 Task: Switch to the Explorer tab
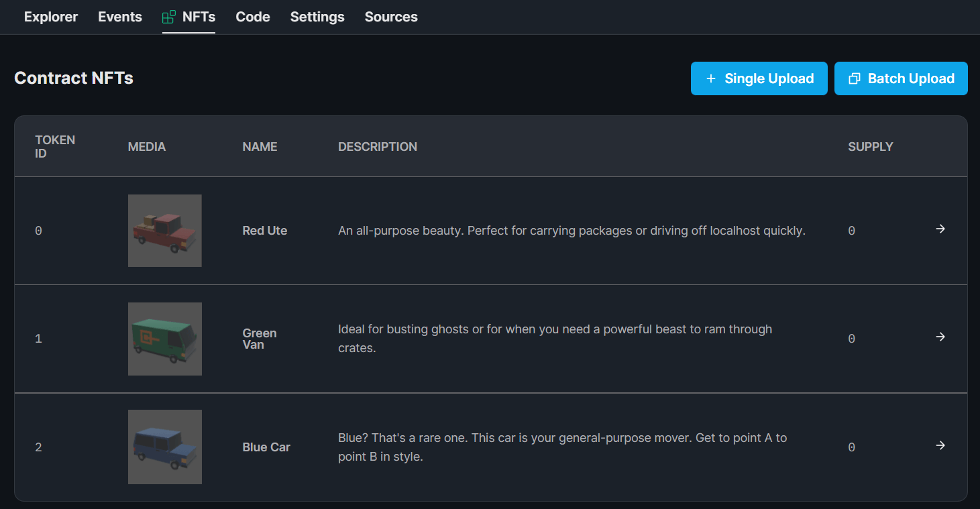pyautogui.click(x=50, y=16)
